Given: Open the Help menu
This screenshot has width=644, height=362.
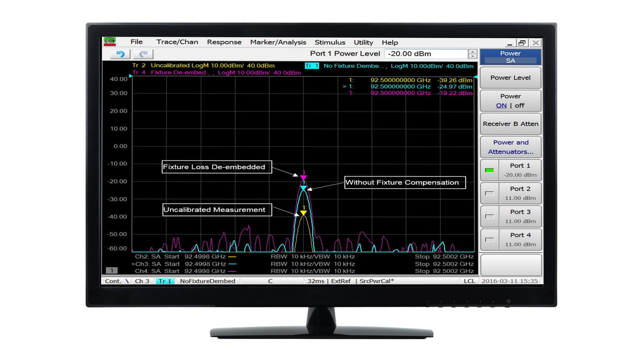Looking at the screenshot, I should (390, 42).
